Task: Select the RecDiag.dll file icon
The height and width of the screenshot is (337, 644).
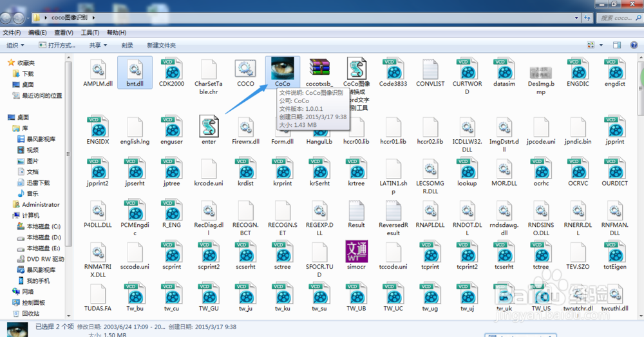Action: (x=209, y=210)
